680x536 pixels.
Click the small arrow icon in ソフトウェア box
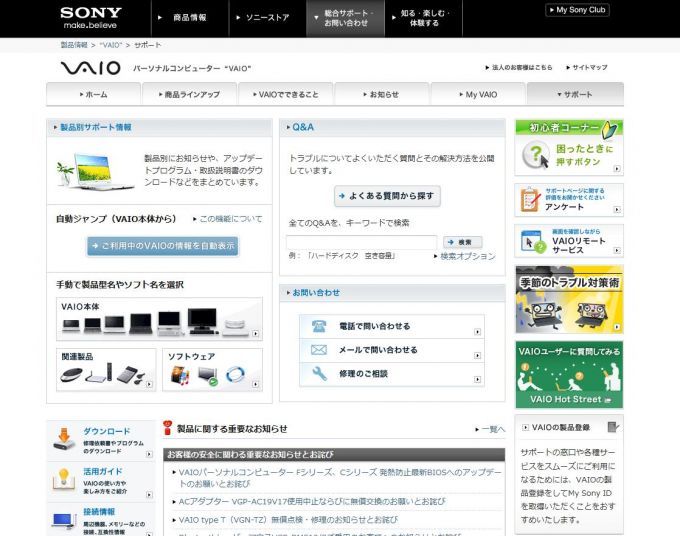click(255, 384)
